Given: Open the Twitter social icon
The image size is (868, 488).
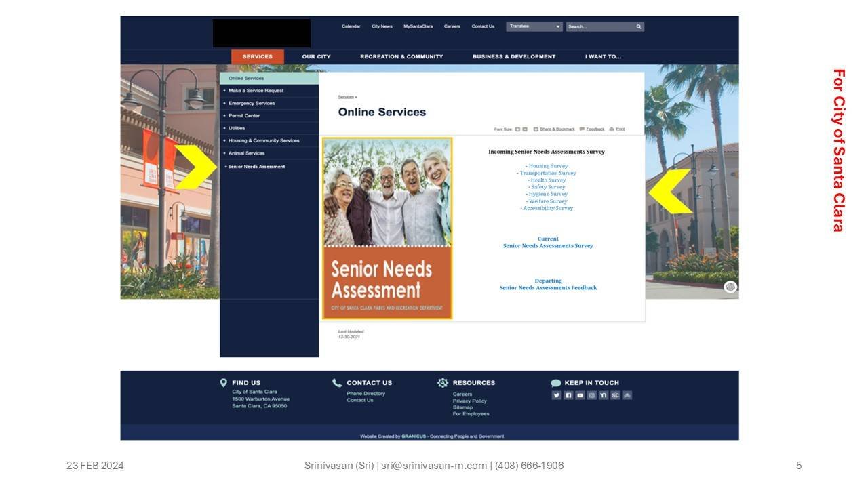Looking at the screenshot, I should (556, 395).
